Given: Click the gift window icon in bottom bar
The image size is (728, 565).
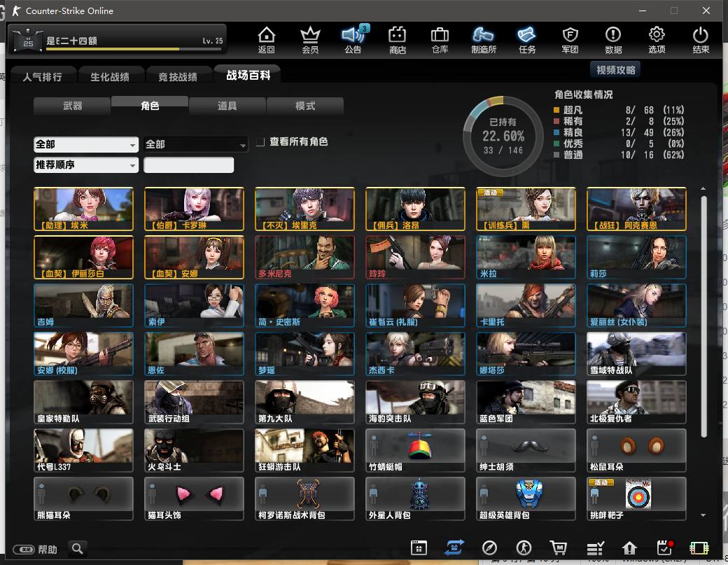Looking at the screenshot, I should (x=419, y=547).
